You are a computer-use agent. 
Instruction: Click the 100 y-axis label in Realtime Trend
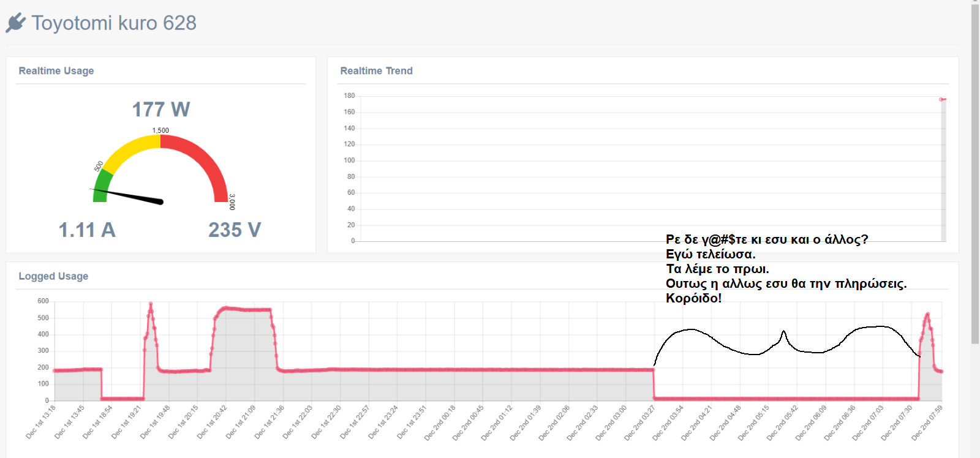coord(349,160)
